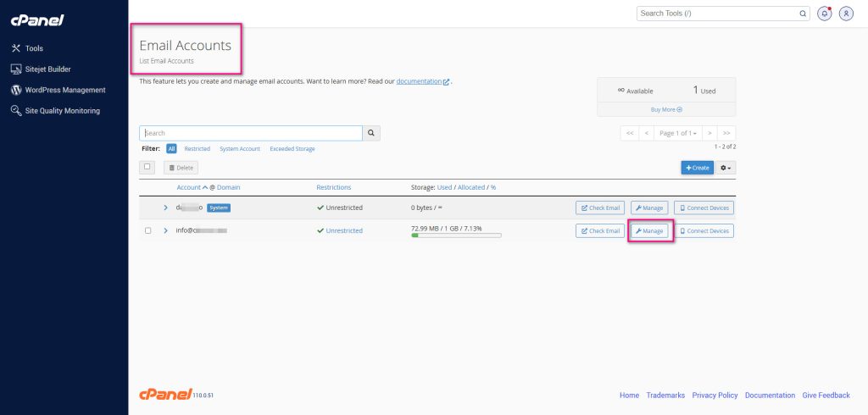This screenshot has width=868, height=415.
Task: Click the WordPress logo icon
Action: [x=16, y=90]
